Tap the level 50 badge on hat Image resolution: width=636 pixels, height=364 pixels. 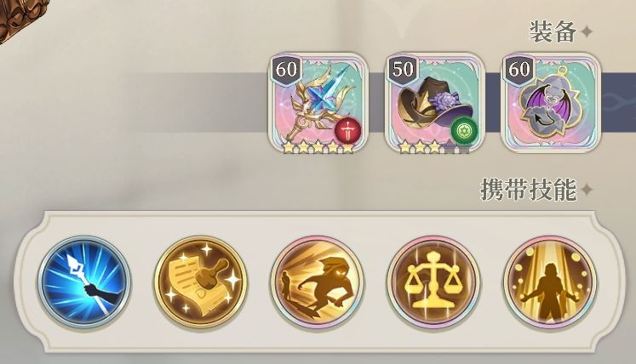403,69
